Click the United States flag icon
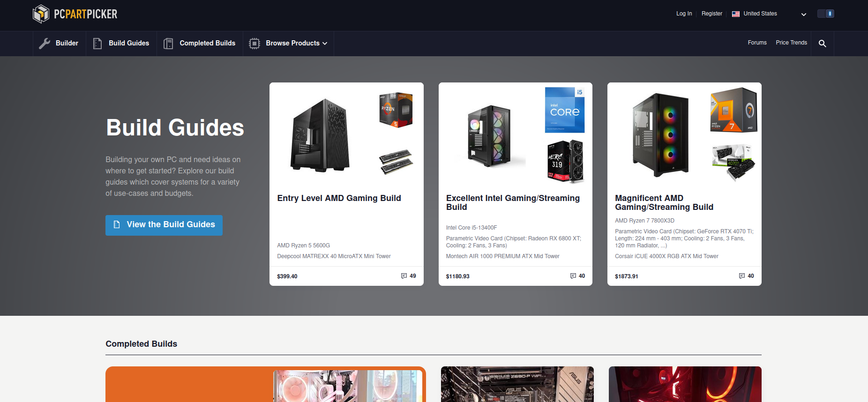868x402 pixels. (736, 14)
